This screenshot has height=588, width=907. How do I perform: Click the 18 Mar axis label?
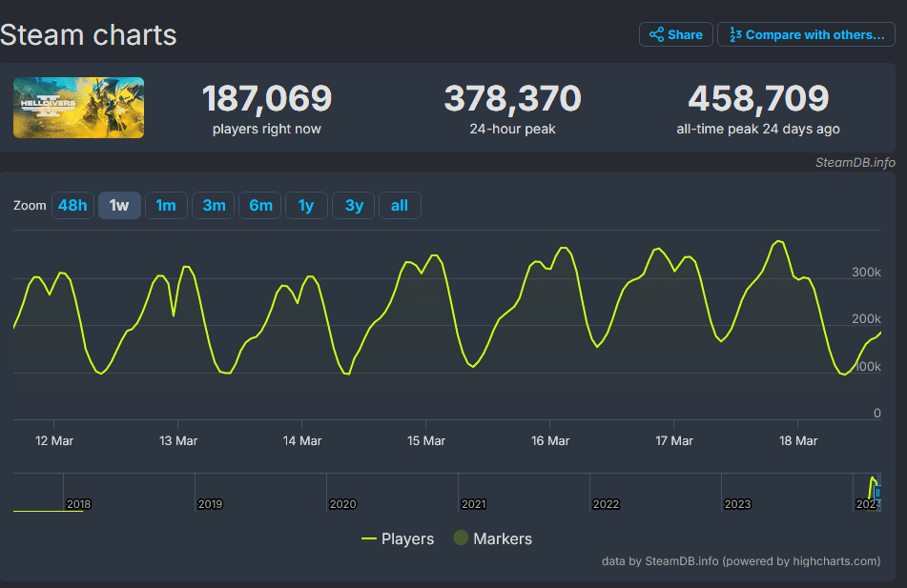tap(798, 440)
